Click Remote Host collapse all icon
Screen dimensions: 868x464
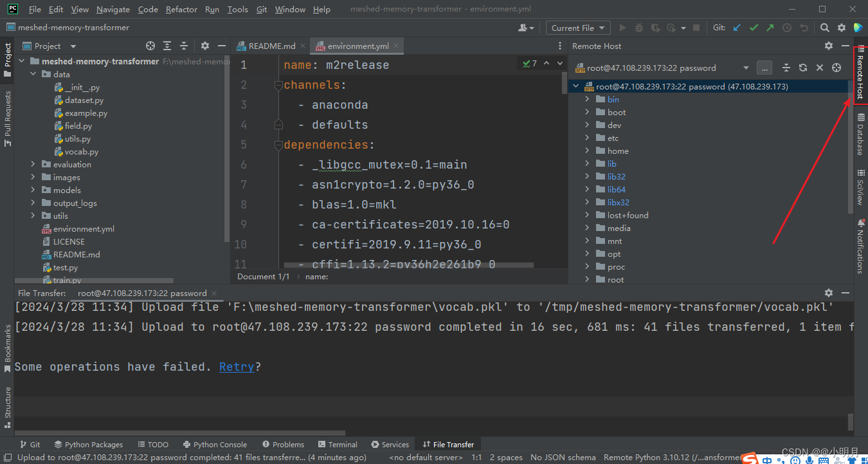click(786, 68)
